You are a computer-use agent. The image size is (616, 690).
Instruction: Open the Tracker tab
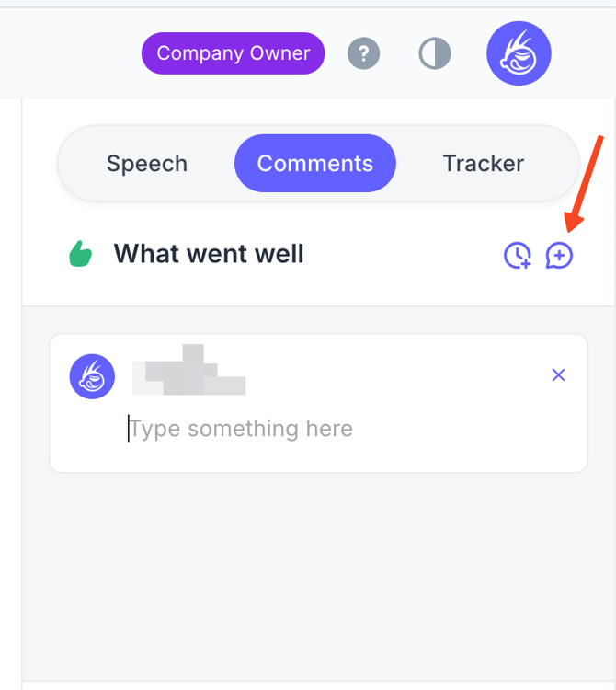pos(483,164)
